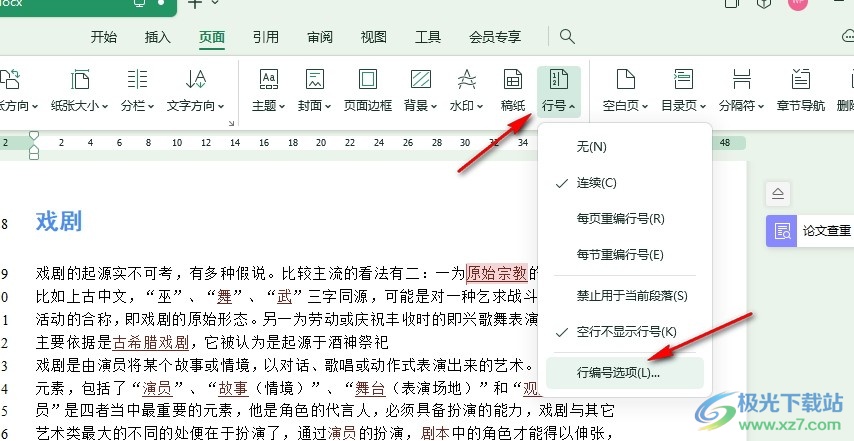Screen dimensions: 854x441
Task: Click the paper orientation icon
Action: 10,79
